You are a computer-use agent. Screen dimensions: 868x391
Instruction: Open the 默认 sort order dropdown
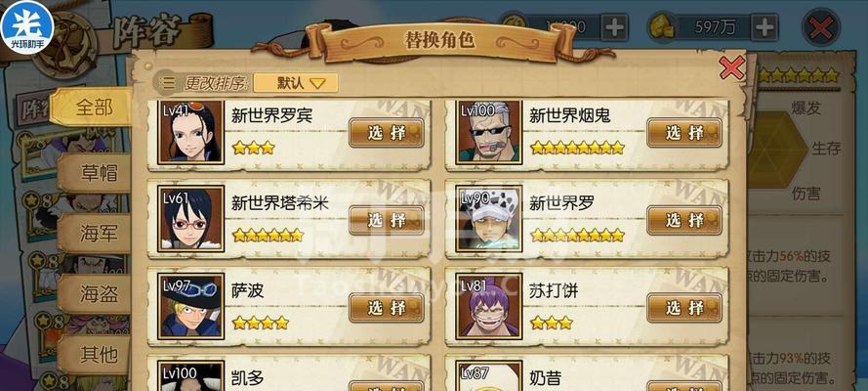[296, 83]
